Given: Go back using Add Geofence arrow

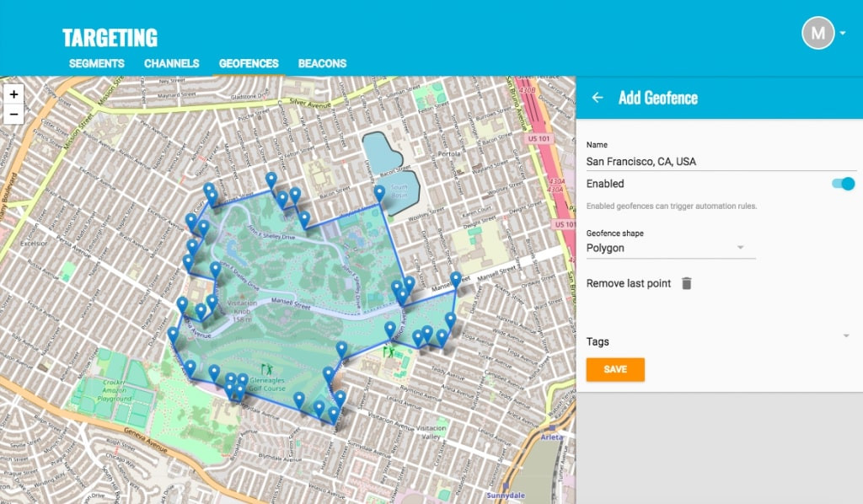Looking at the screenshot, I should [x=598, y=98].
